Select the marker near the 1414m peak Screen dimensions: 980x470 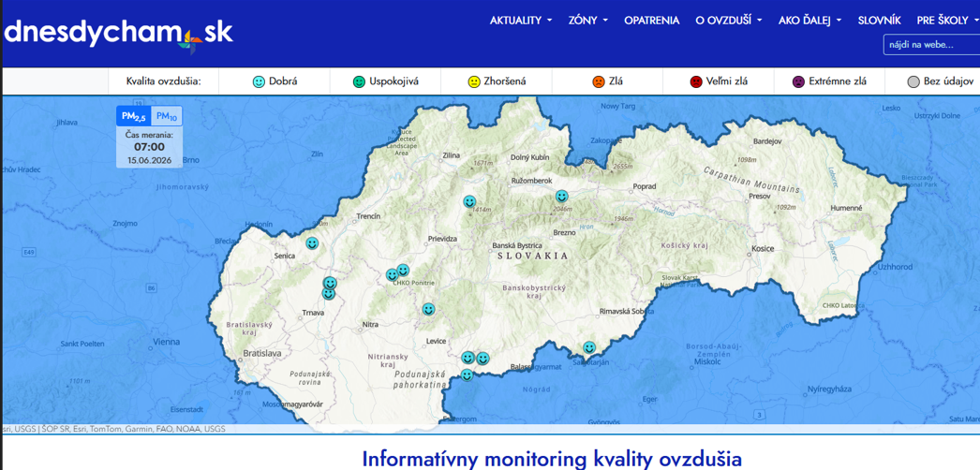[x=469, y=201]
